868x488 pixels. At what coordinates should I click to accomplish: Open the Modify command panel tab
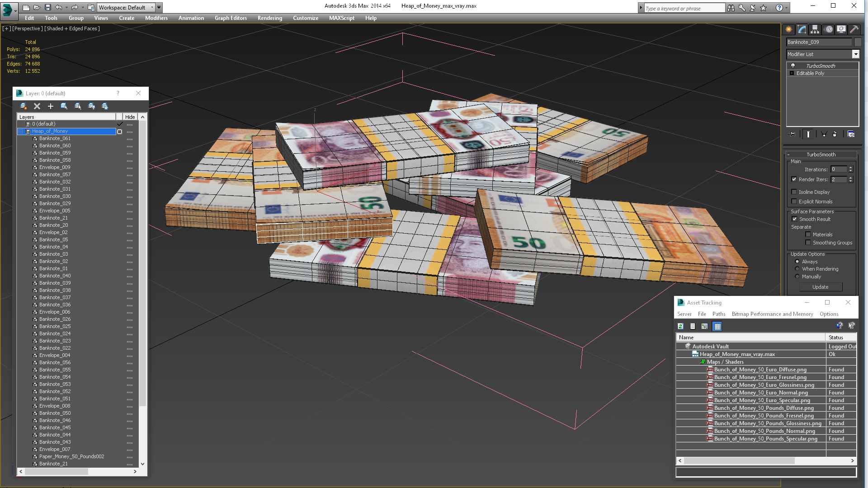point(802,29)
